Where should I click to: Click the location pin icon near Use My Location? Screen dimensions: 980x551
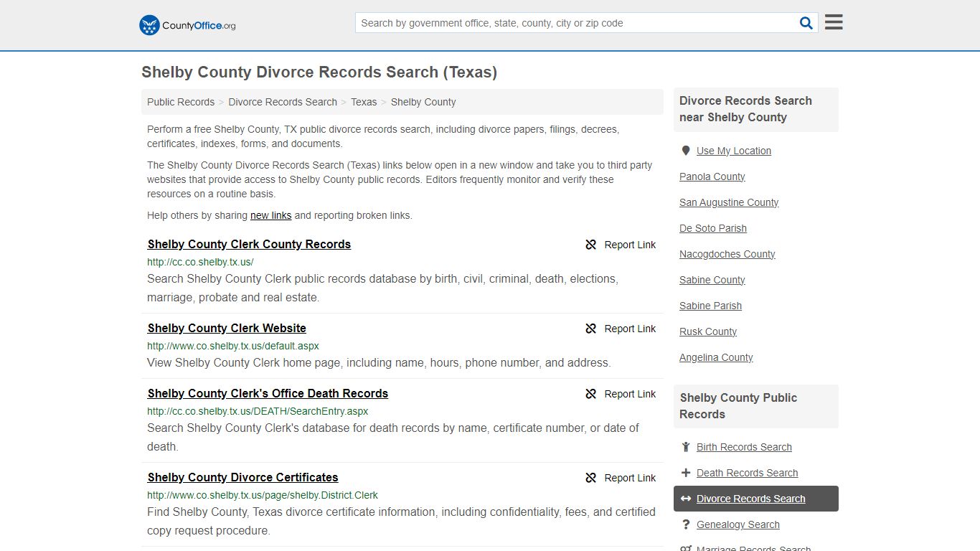point(686,151)
